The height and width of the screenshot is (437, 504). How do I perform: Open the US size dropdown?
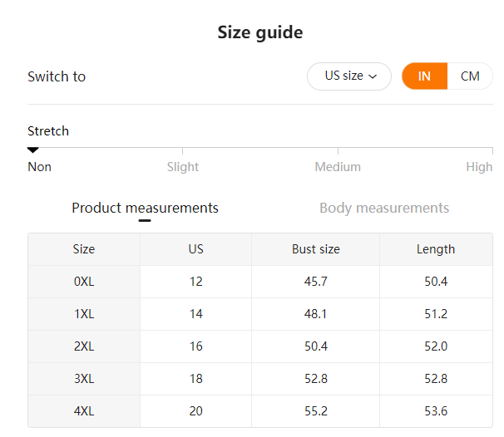coord(349,76)
